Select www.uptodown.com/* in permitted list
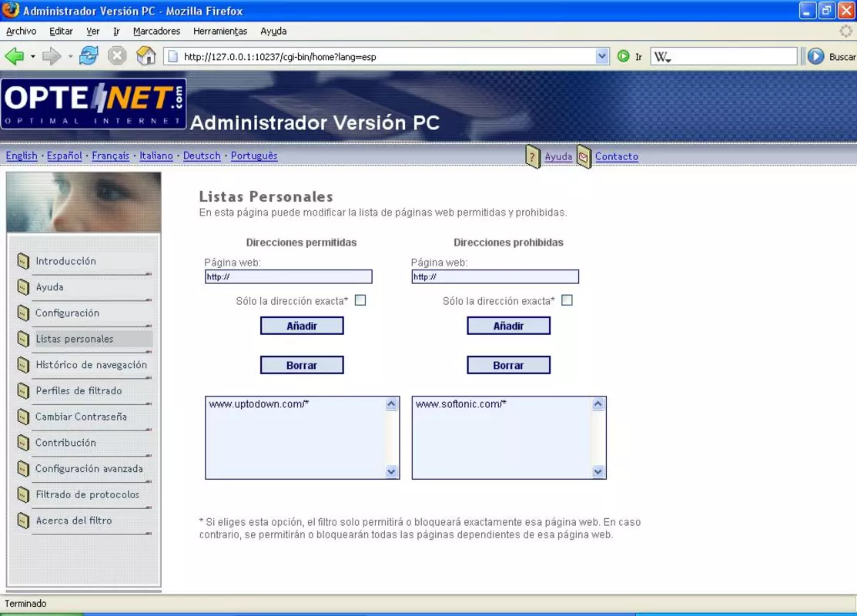857x616 pixels. [x=259, y=404]
